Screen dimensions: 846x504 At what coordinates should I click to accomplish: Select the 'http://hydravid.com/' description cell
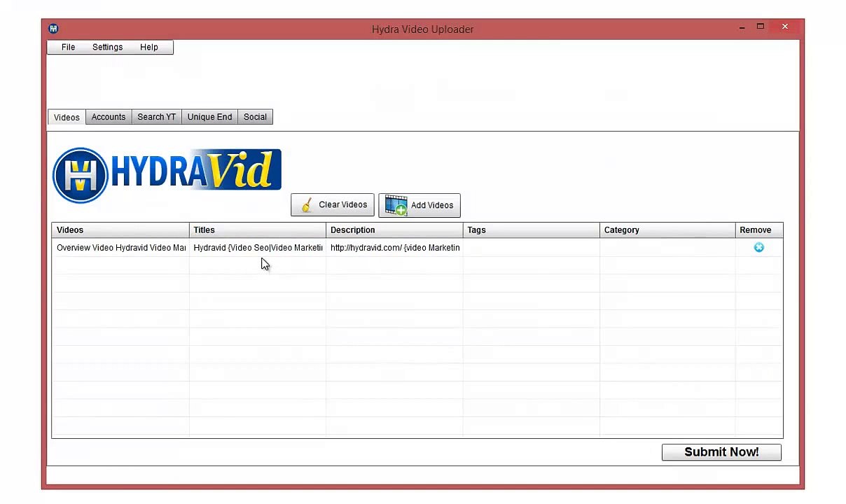click(394, 248)
